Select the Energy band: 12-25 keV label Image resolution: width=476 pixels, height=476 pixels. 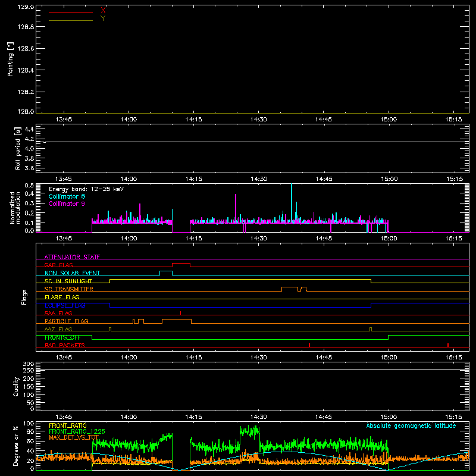point(86,189)
